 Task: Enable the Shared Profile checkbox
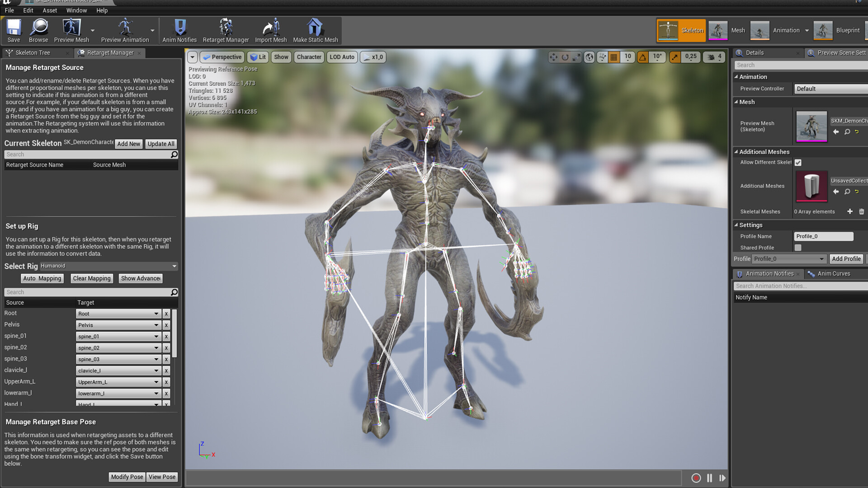pyautogui.click(x=798, y=248)
